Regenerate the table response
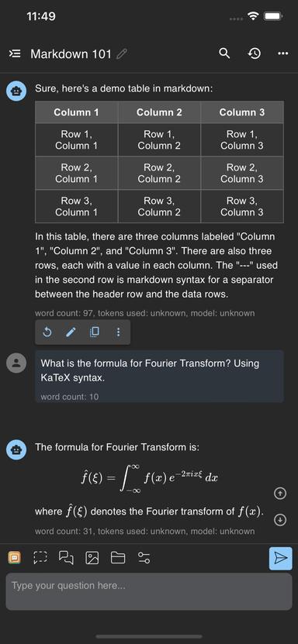 pyautogui.click(x=47, y=332)
